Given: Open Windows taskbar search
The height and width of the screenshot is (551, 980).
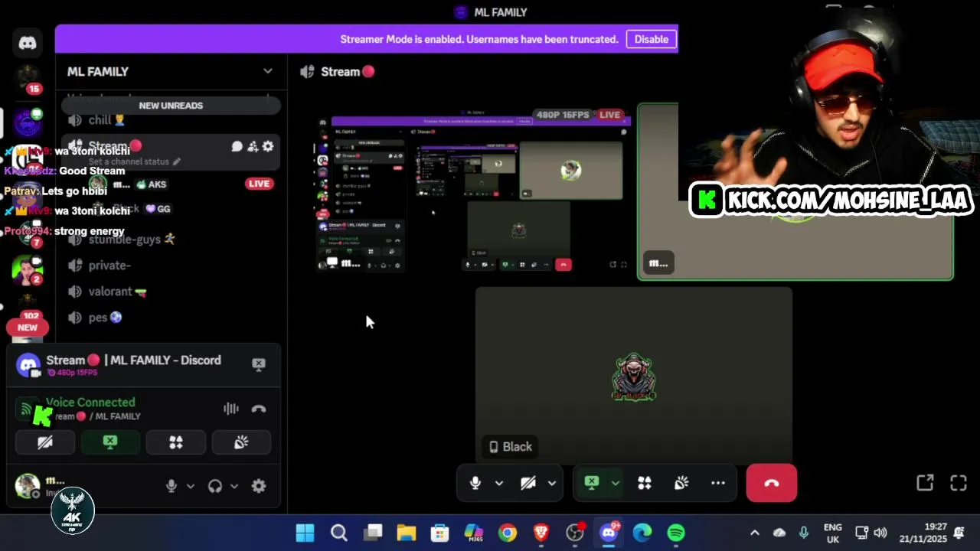Looking at the screenshot, I should point(338,533).
